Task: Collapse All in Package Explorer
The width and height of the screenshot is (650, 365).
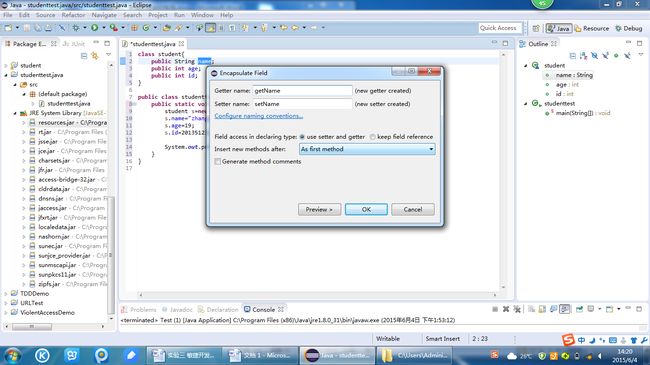Action: pos(84,56)
